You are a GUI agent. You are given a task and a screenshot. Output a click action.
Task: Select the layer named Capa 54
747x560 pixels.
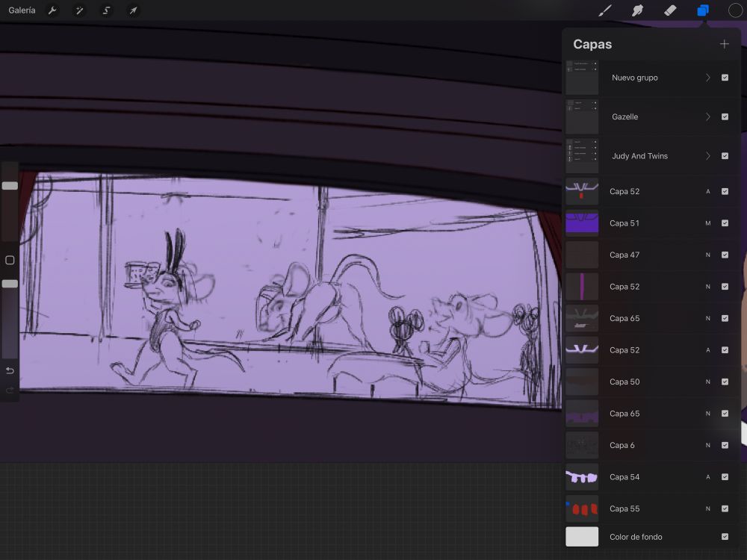(624, 476)
